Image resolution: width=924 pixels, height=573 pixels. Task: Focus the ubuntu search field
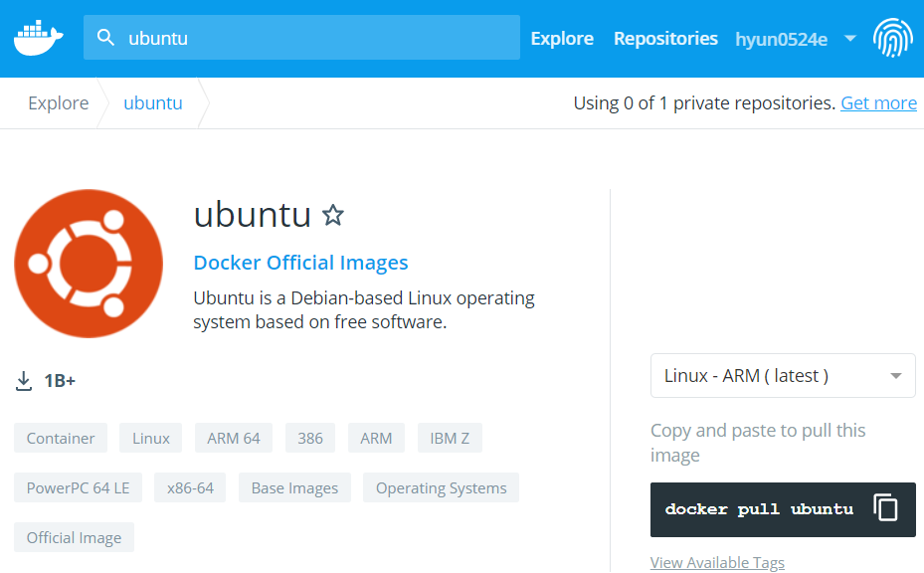[301, 38]
